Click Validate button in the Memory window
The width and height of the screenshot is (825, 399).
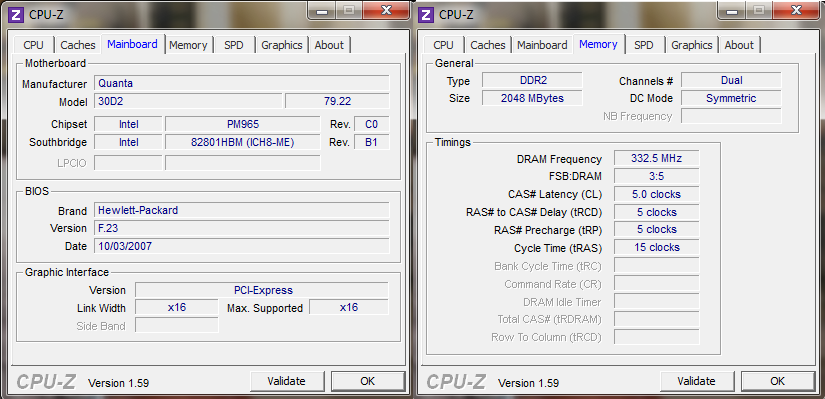(x=696, y=381)
